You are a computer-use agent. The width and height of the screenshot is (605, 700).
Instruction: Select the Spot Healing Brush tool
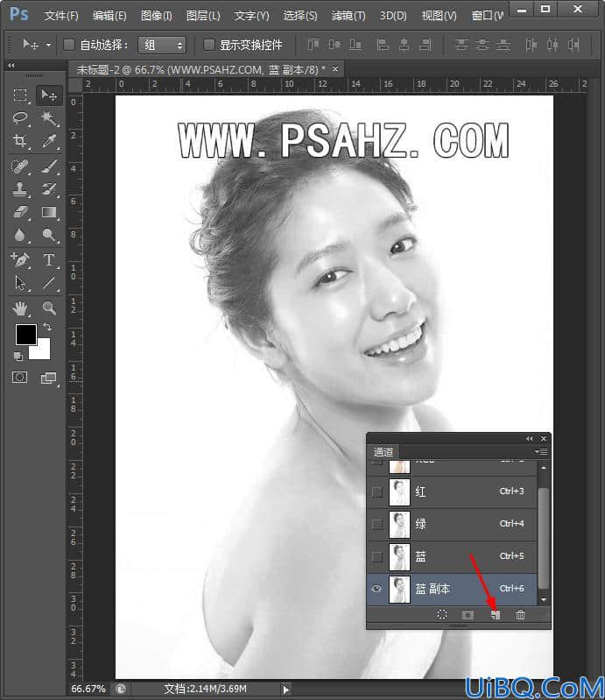(19, 166)
